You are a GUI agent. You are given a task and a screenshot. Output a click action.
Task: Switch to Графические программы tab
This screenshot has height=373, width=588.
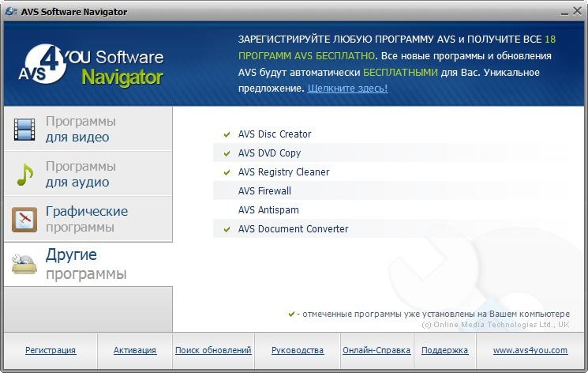[88, 219]
